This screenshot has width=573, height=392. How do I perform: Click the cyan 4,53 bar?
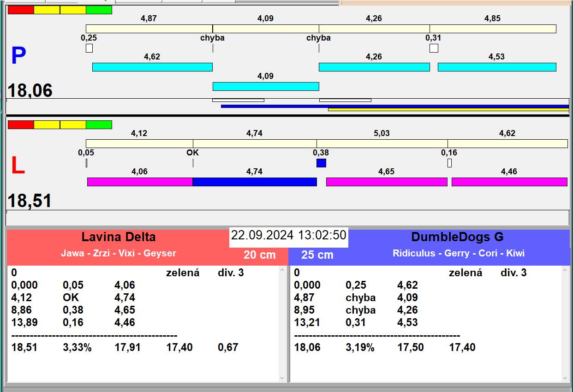click(x=497, y=67)
